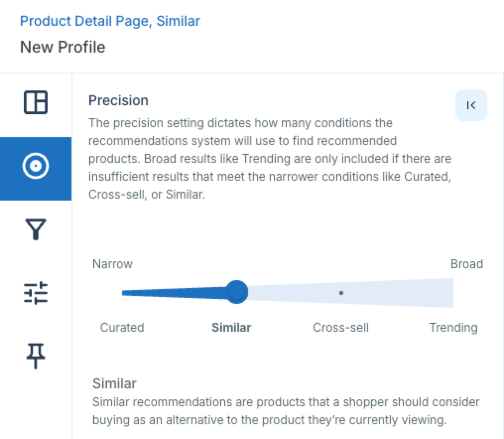The image size is (504, 439).
Task: Select the Precision target icon tab
Action: click(x=36, y=169)
